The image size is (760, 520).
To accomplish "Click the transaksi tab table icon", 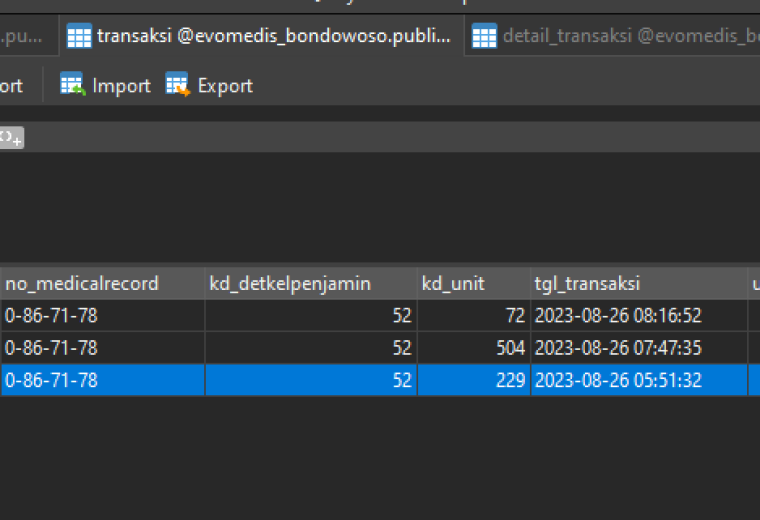I will [x=79, y=36].
